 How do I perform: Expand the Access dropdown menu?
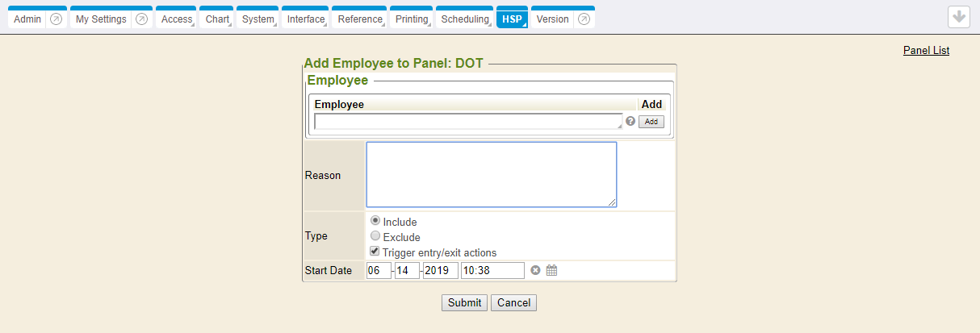(x=177, y=19)
